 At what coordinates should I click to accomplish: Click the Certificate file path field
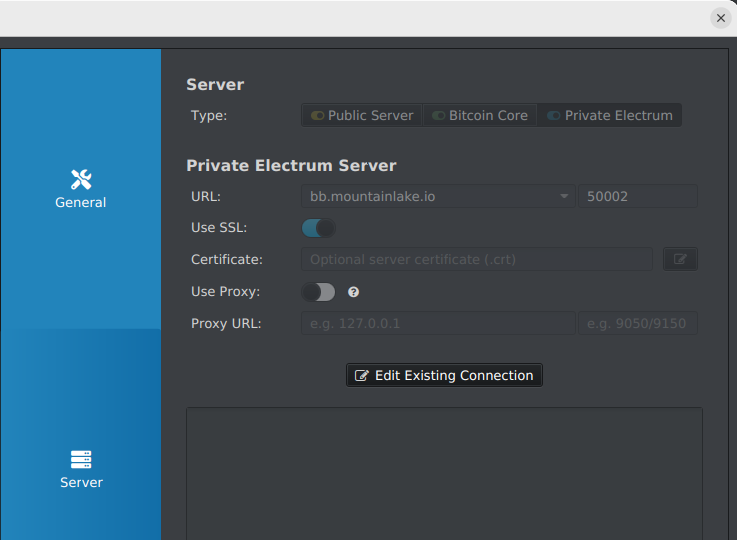point(477,259)
